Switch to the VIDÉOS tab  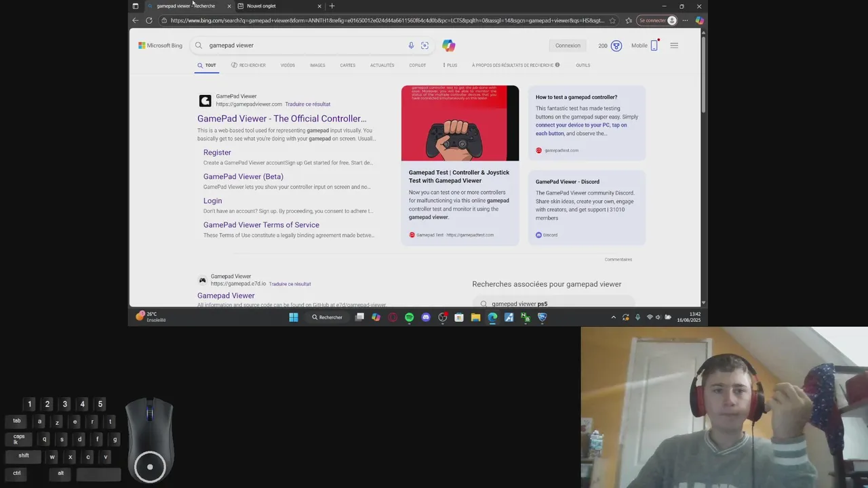[x=288, y=65]
